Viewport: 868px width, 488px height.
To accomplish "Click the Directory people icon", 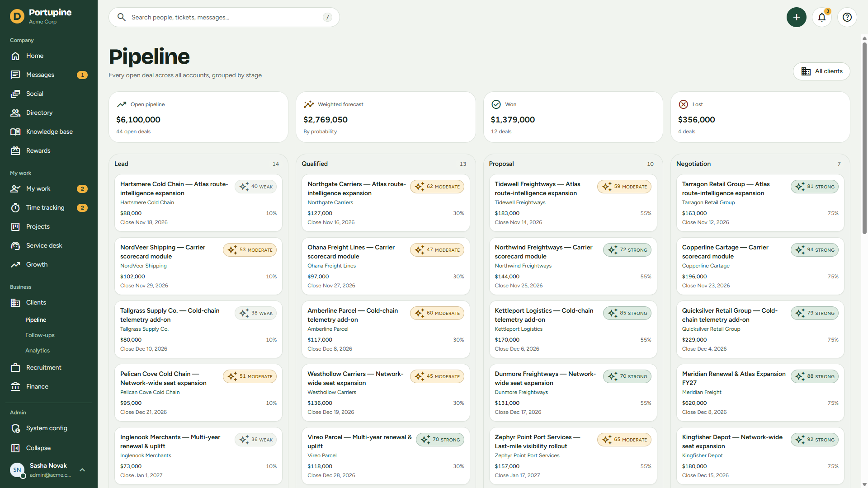I will tap(15, 113).
